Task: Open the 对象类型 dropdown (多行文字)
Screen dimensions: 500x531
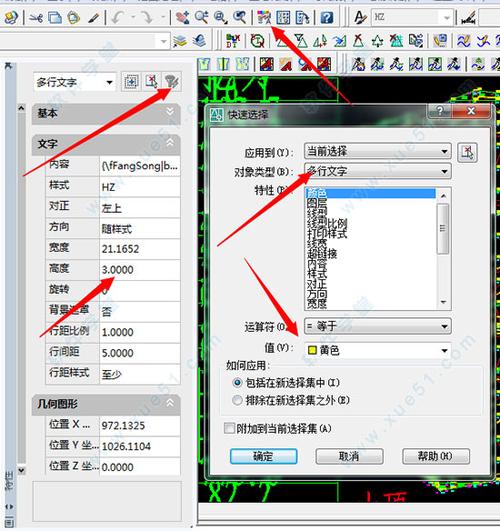Action: point(378,171)
